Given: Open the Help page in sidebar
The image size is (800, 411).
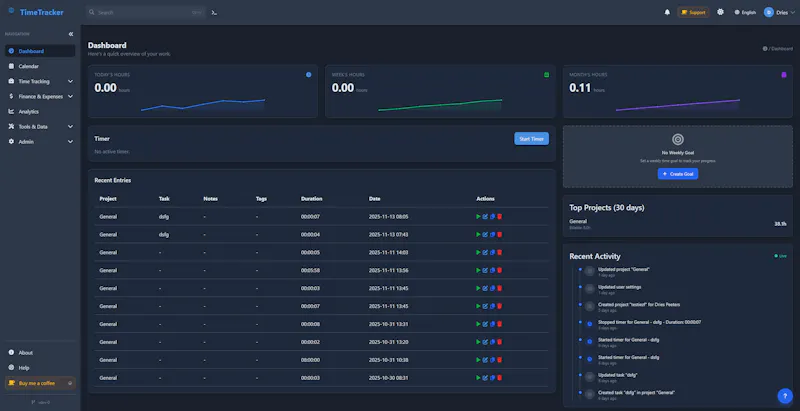Looking at the screenshot, I should click(40, 368).
